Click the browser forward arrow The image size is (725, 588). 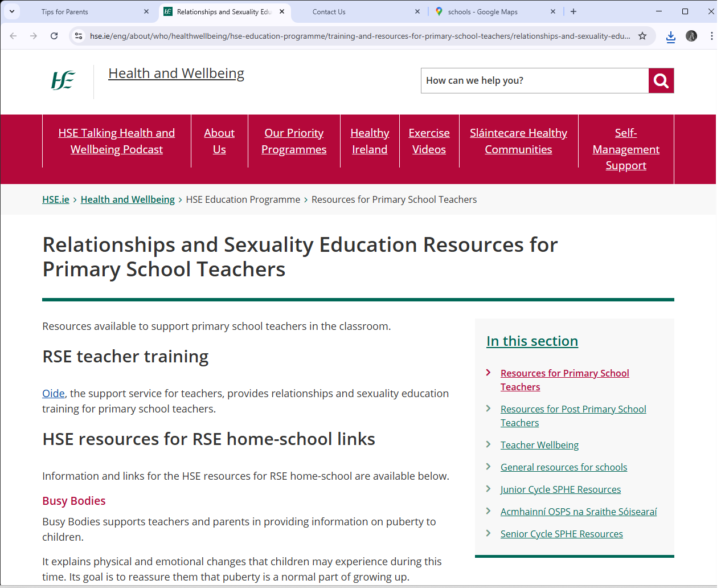pos(33,35)
